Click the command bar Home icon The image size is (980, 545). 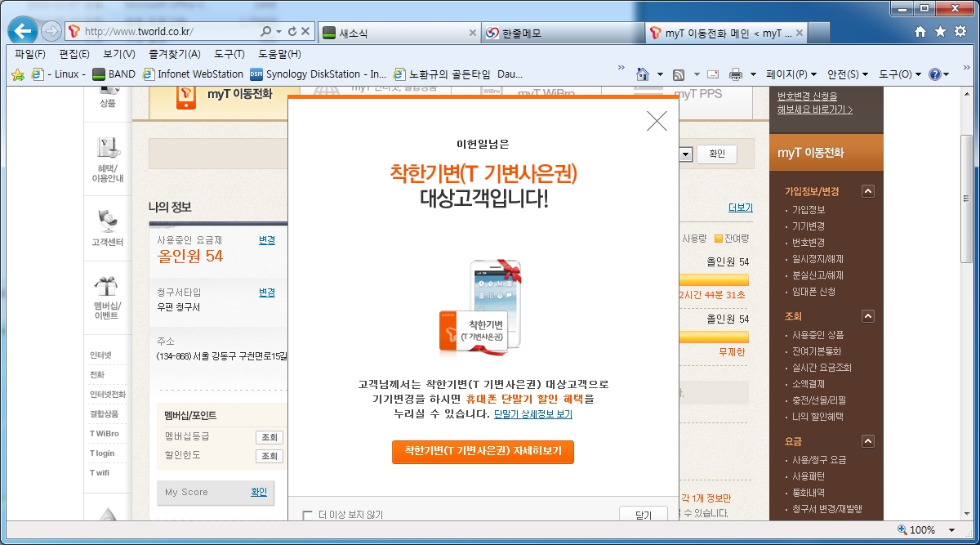tap(643, 74)
